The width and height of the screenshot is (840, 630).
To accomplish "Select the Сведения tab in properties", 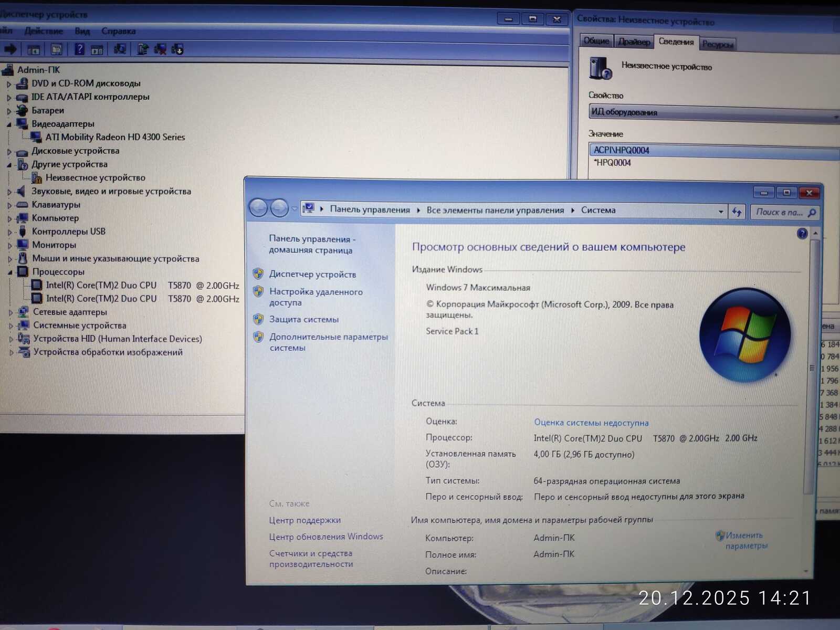I will tap(676, 42).
